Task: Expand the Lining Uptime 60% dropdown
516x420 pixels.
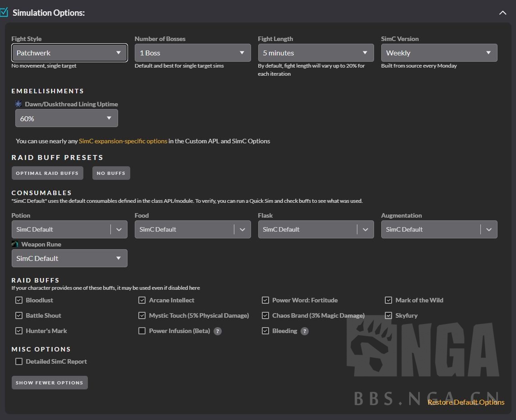Action: pos(66,119)
